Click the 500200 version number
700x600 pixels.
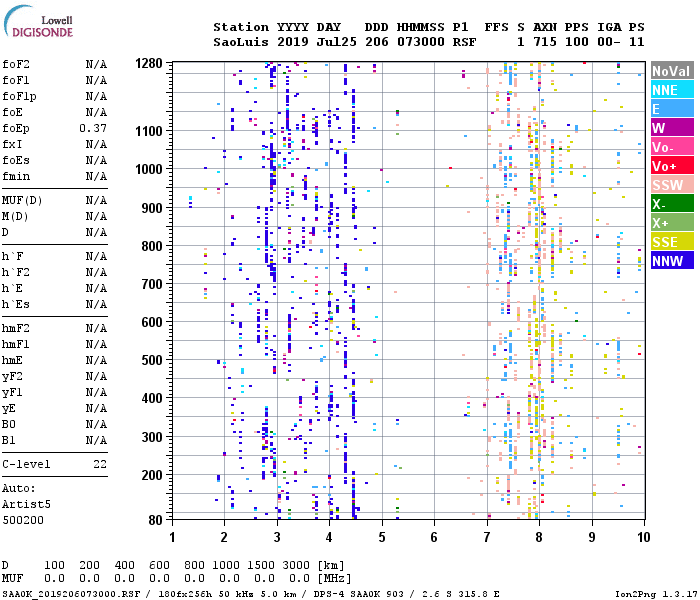click(23, 521)
